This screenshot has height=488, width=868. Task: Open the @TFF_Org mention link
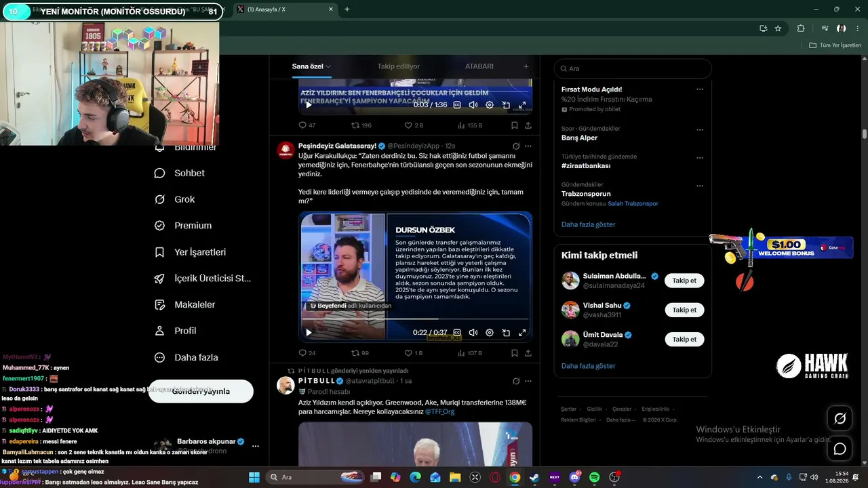(x=439, y=411)
